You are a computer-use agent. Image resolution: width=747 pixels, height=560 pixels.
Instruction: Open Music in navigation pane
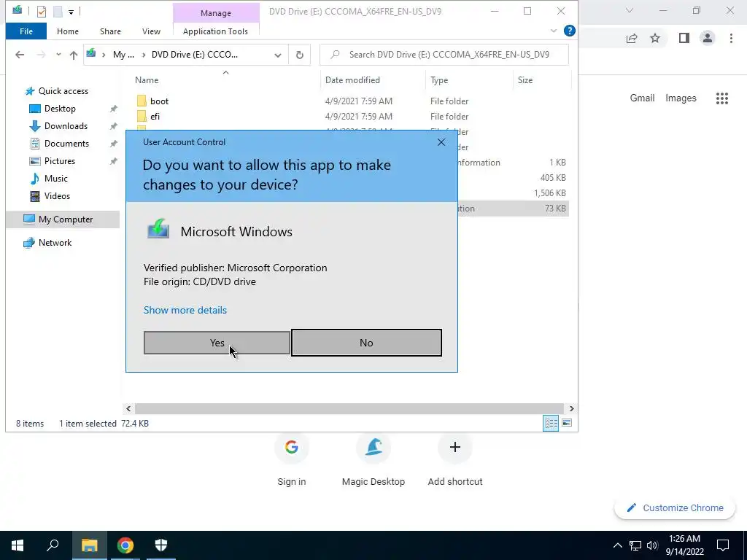[x=55, y=179]
